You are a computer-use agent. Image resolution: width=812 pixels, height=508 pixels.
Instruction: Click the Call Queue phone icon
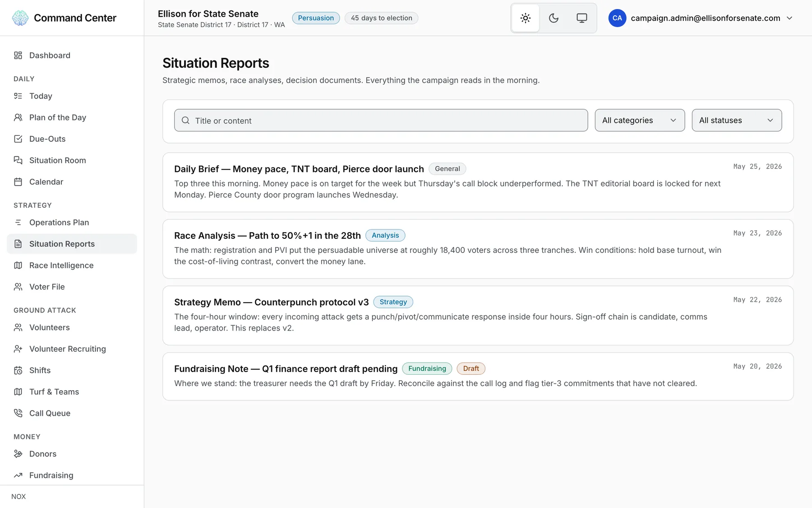click(18, 413)
